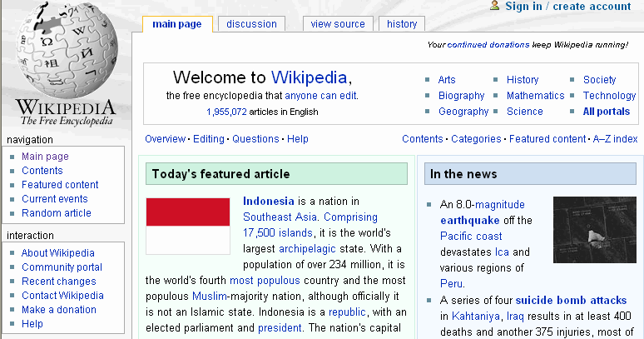Click the 1,955,072 article count link
Screen dimensions: 644x339
click(226, 112)
